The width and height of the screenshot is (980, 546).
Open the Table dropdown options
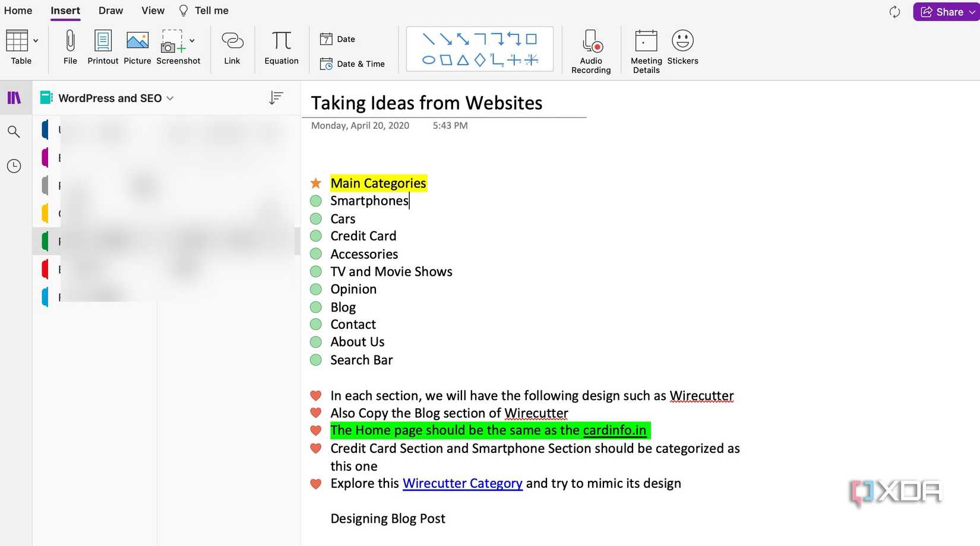pos(35,40)
